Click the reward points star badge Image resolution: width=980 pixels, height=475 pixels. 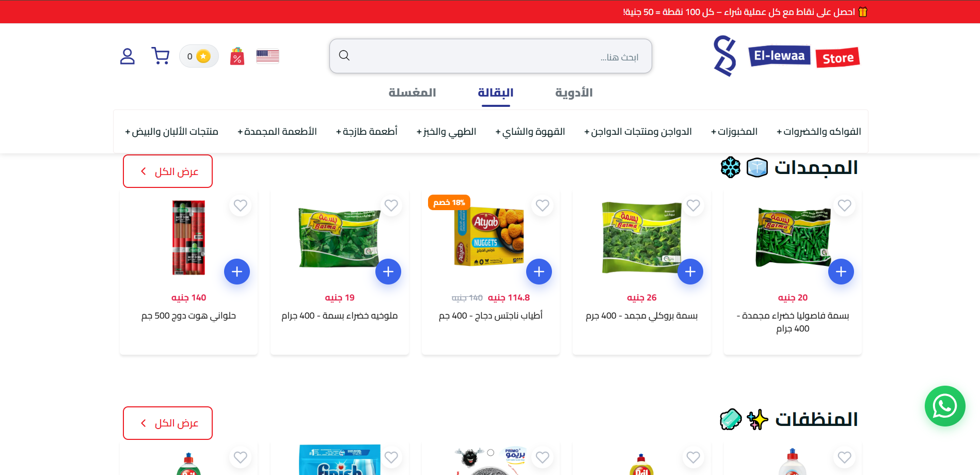[199, 56]
